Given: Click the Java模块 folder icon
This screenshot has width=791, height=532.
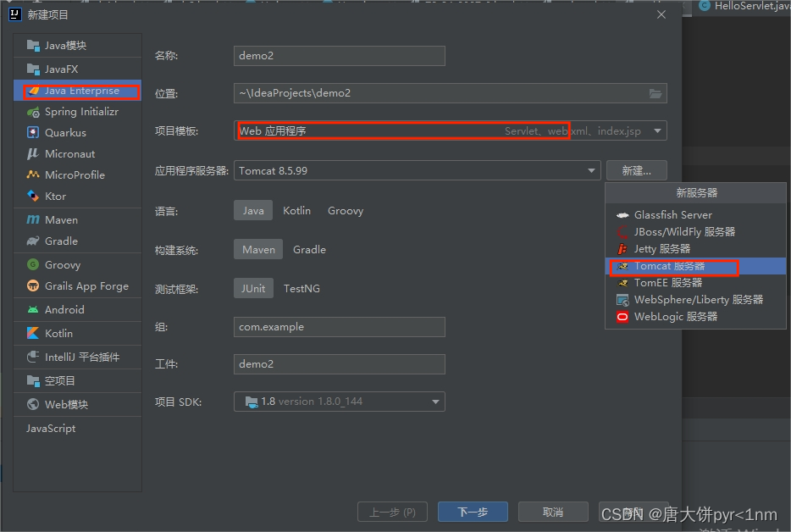Looking at the screenshot, I should (x=33, y=46).
